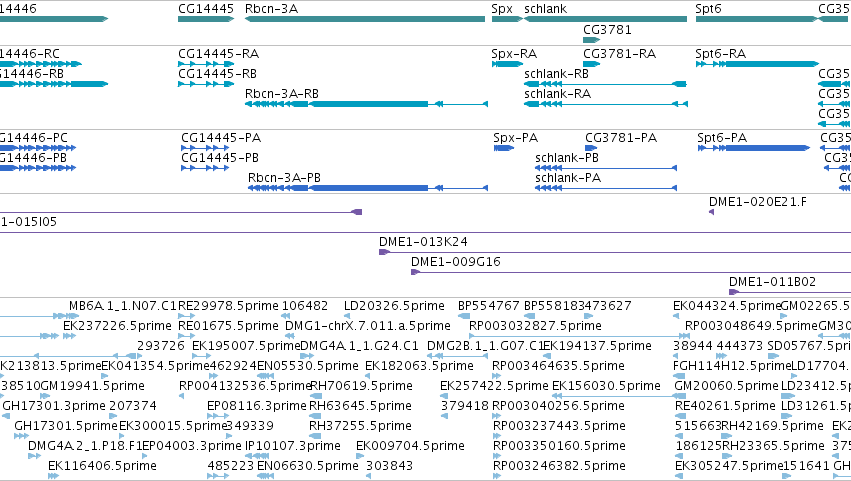Click the CG14445-RB transcript label
This screenshot has width=851, height=481.
(218, 74)
